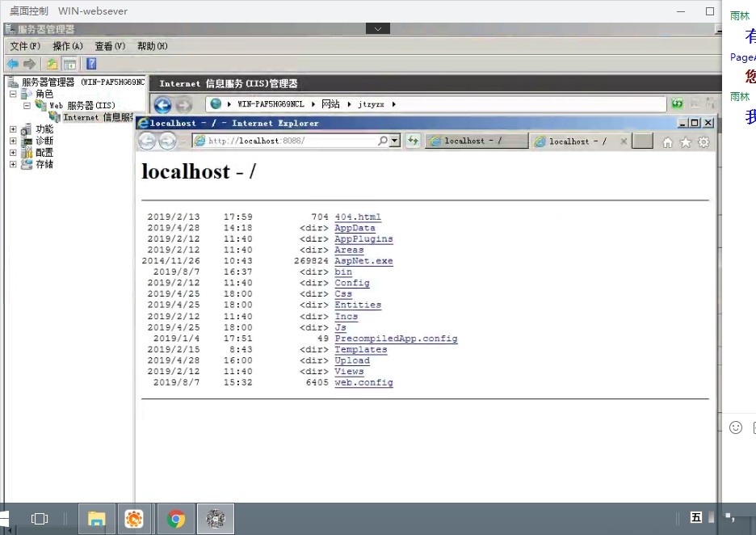Open the IE tools gear icon
756x535 pixels.
(x=703, y=142)
